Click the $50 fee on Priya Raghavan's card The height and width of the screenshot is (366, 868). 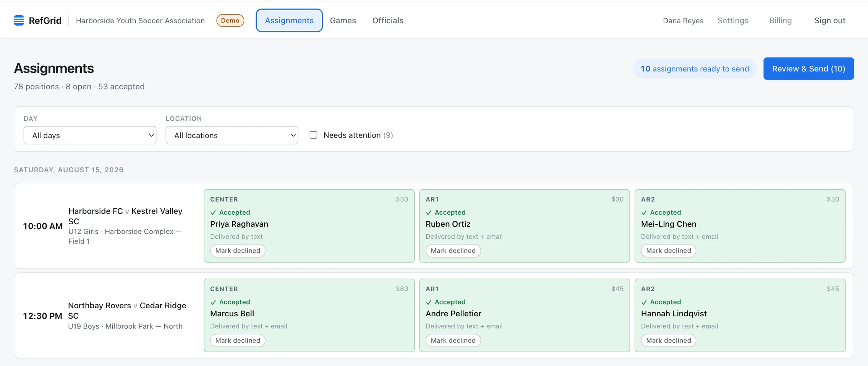(402, 199)
